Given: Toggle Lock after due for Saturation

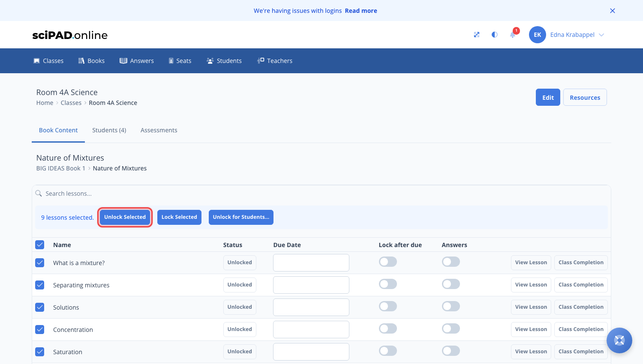Looking at the screenshot, I should [x=388, y=351].
